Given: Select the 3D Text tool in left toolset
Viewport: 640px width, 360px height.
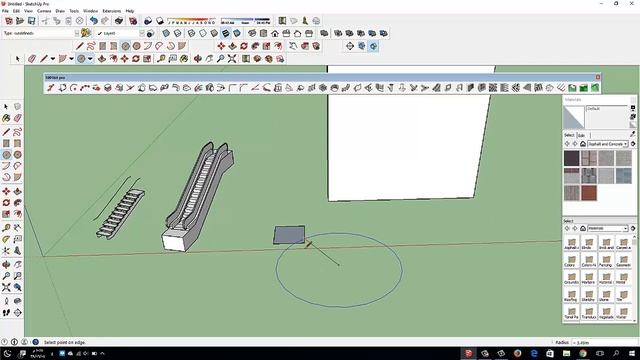Looking at the screenshot, I should pos(18,251).
